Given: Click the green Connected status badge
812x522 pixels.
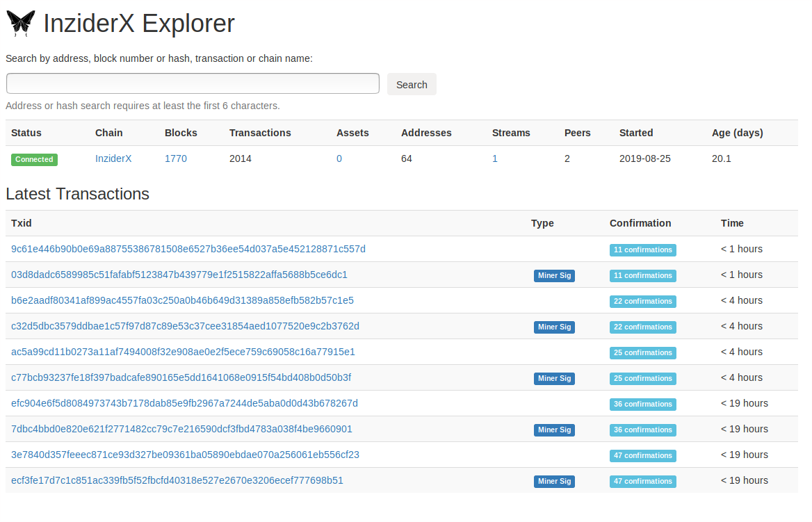Looking at the screenshot, I should [34, 159].
